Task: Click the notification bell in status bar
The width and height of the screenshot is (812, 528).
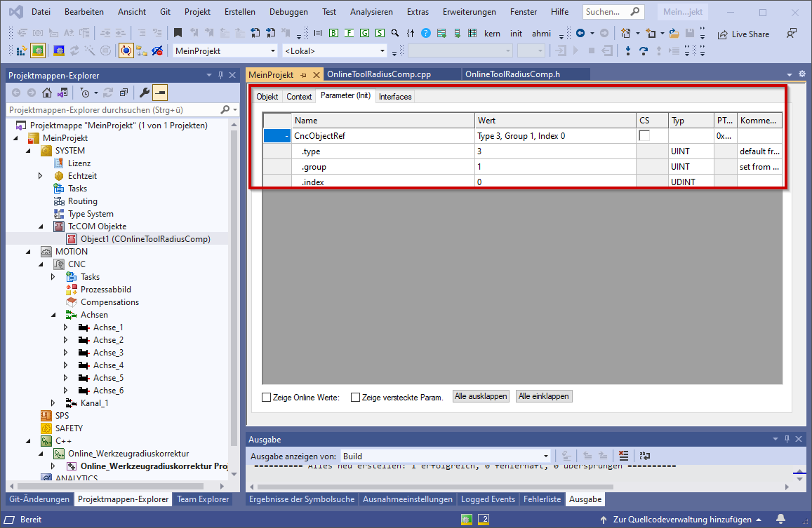Action: click(x=781, y=519)
